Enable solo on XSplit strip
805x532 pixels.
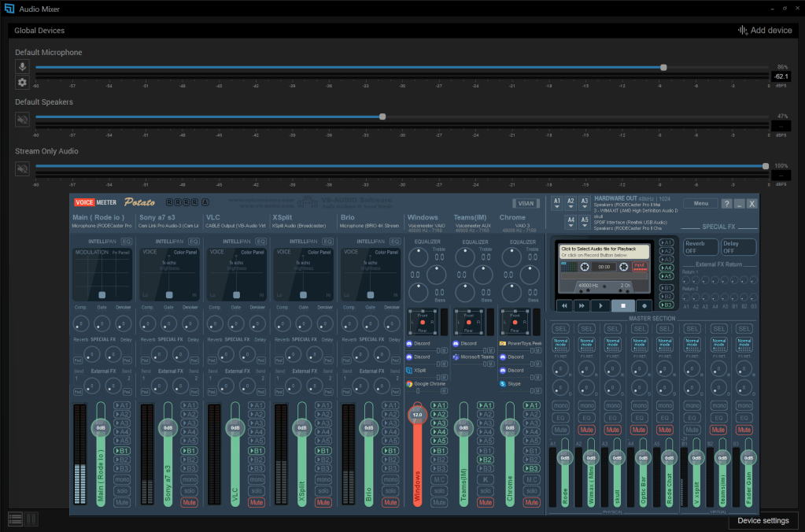click(323, 491)
